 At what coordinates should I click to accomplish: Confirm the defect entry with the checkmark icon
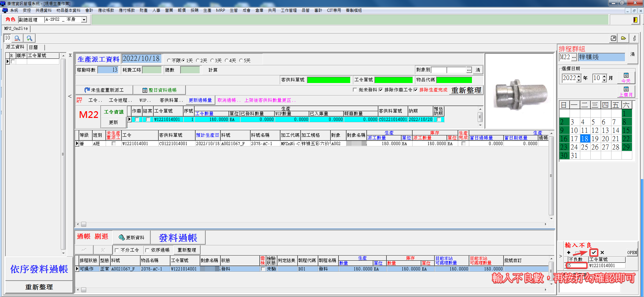point(594,252)
